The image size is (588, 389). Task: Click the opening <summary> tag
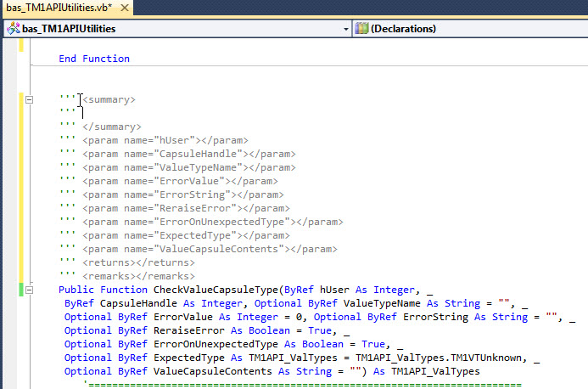tap(109, 99)
